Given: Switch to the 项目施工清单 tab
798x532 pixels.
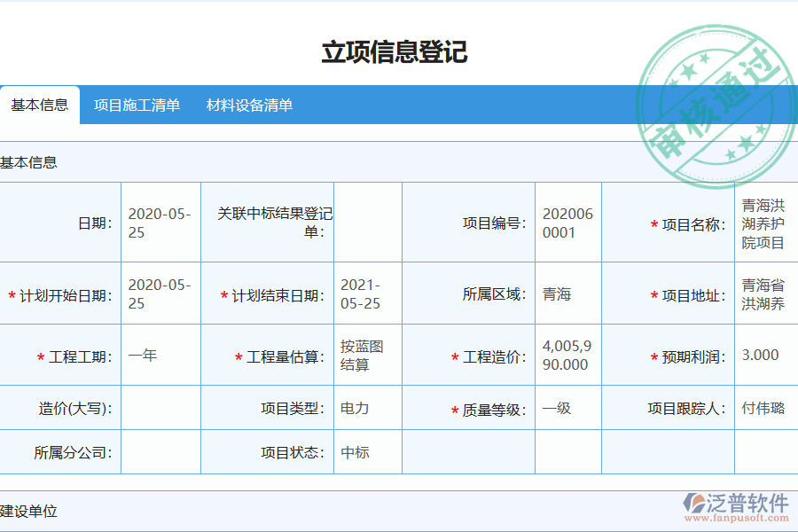Looking at the screenshot, I should coord(137,105).
